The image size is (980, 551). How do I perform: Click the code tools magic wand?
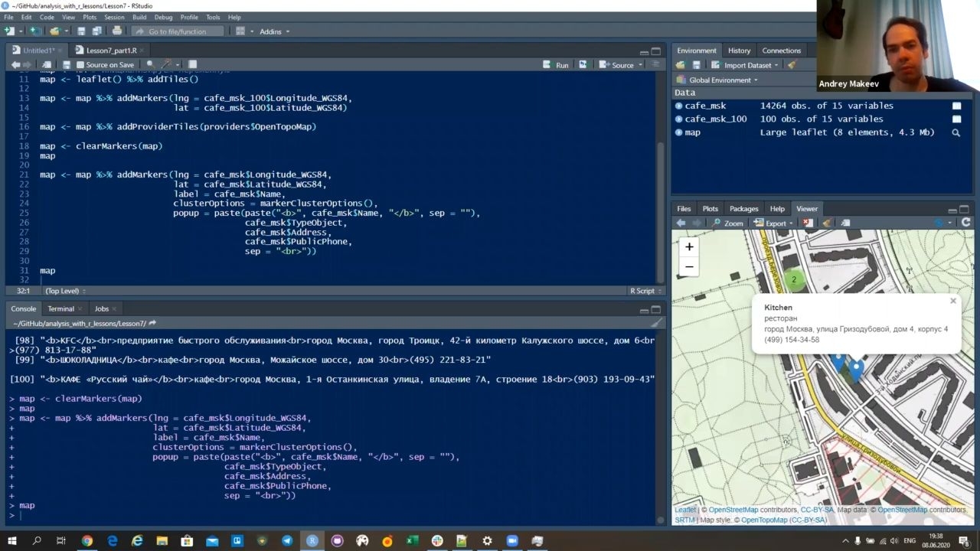167,65
